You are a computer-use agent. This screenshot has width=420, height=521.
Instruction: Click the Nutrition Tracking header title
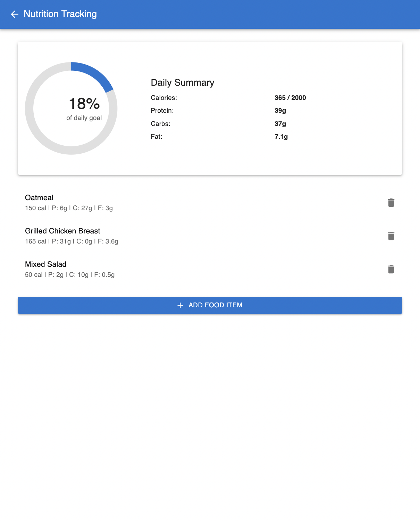[x=60, y=14]
